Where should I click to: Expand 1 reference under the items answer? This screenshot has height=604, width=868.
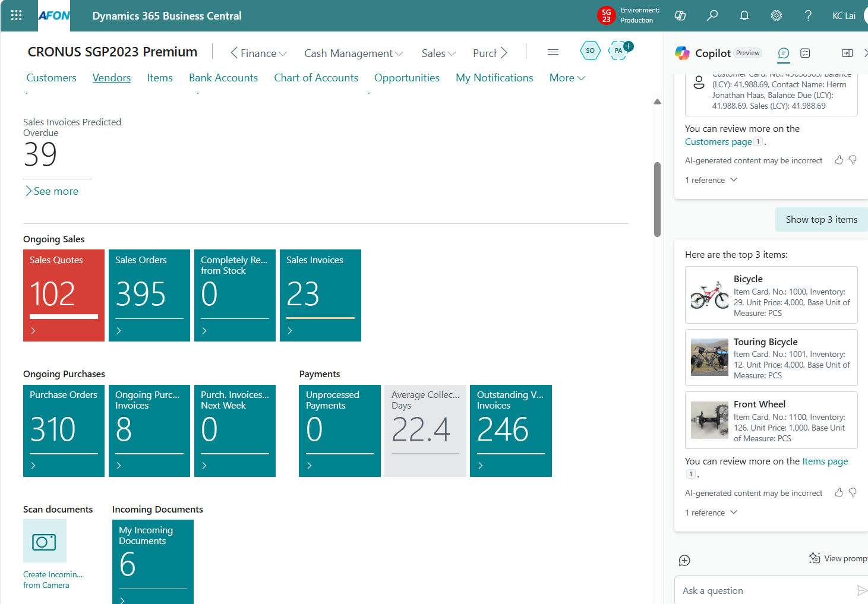[711, 513]
